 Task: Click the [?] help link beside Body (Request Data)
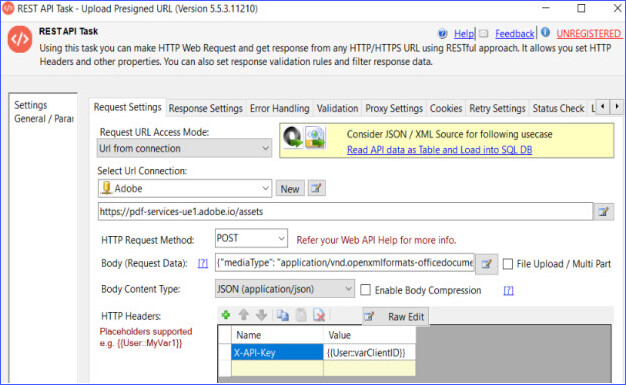[x=203, y=263]
